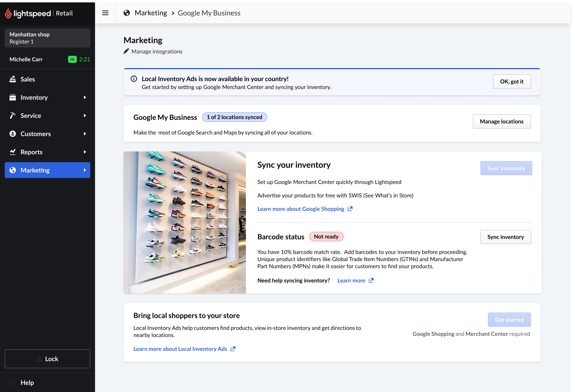Expand the Service submenu arrow
This screenshot has height=392, width=575.
pos(85,116)
